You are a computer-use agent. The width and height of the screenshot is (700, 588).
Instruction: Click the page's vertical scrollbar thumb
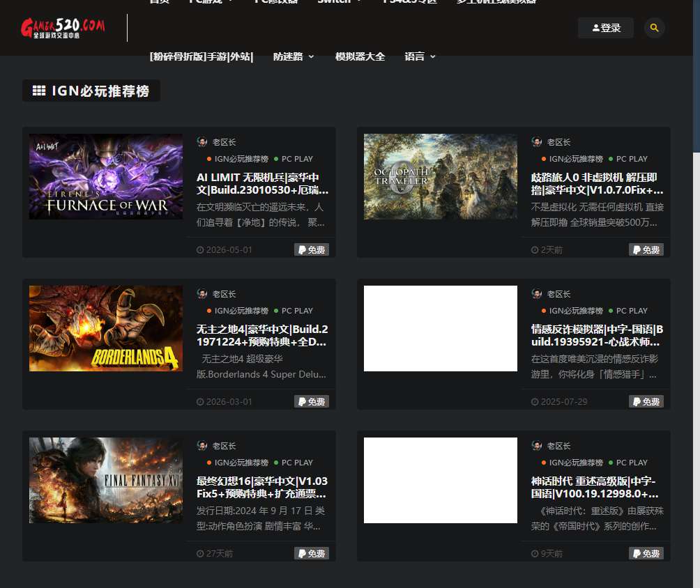[x=696, y=76]
